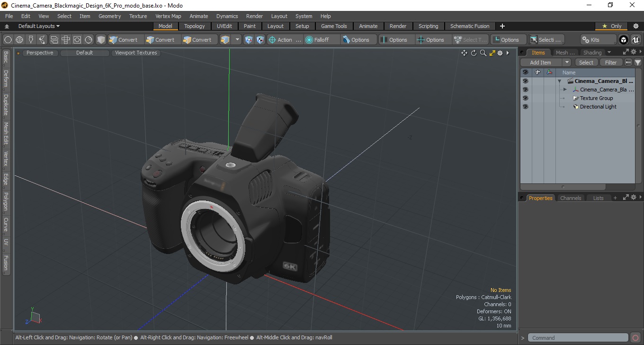The width and height of the screenshot is (644, 345).
Task: Click the black cube Unity-style icon
Action: tap(624, 40)
